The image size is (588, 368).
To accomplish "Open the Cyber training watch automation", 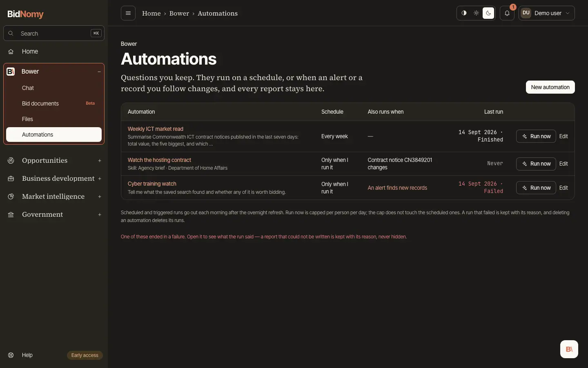I will (152, 184).
